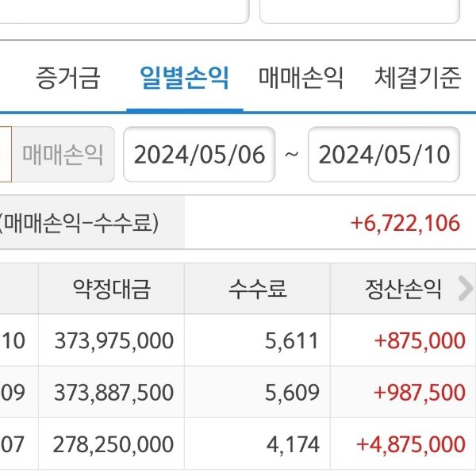The image size is (476, 476).
Task: Open end date picker showing 2024/05/10
Action: click(x=384, y=154)
